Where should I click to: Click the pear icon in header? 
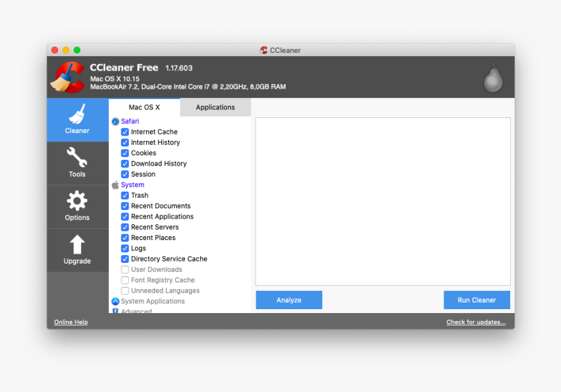493,78
